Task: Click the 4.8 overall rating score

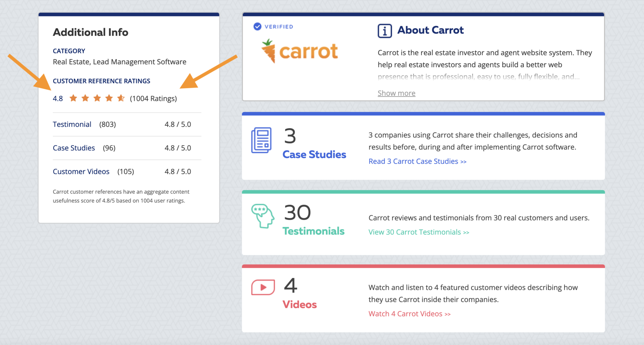Action: pyautogui.click(x=58, y=98)
